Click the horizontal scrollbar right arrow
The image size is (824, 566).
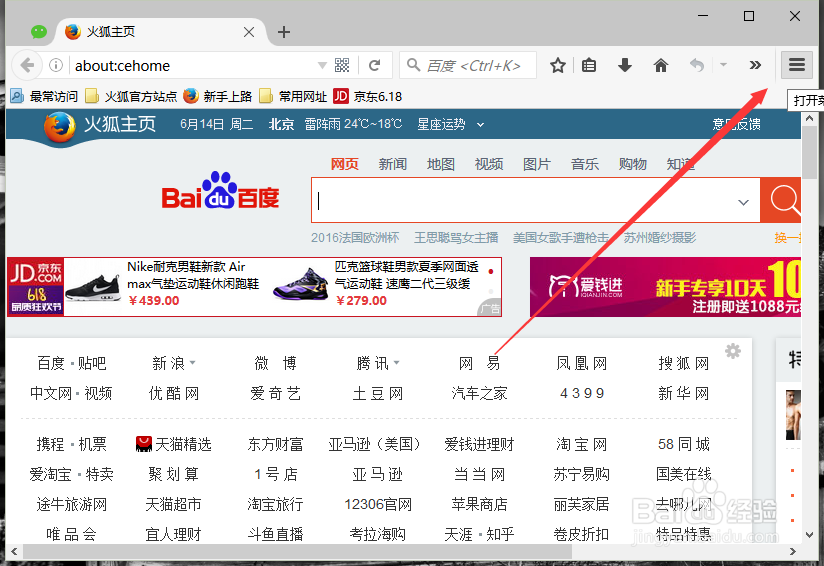tap(792, 551)
